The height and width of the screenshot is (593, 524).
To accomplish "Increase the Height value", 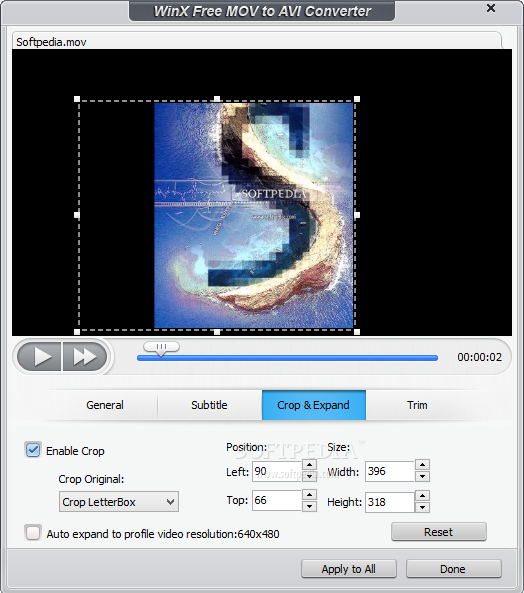I will pos(422,496).
